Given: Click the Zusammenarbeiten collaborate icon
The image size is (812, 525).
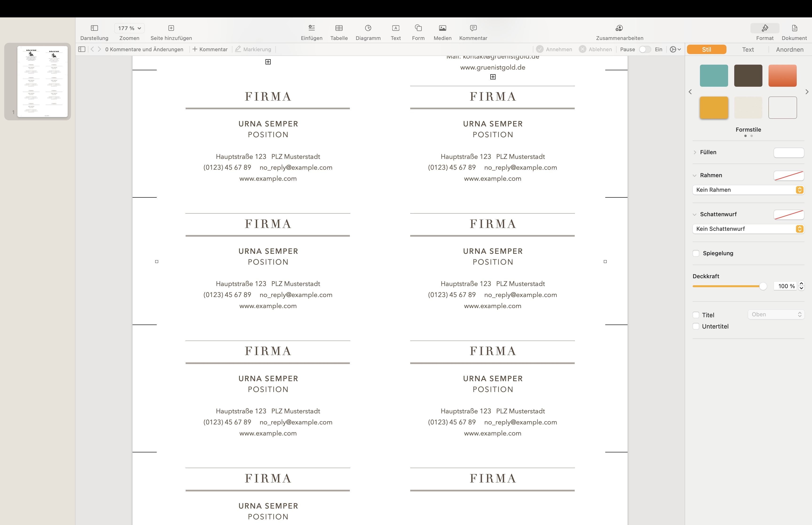Looking at the screenshot, I should (619, 28).
